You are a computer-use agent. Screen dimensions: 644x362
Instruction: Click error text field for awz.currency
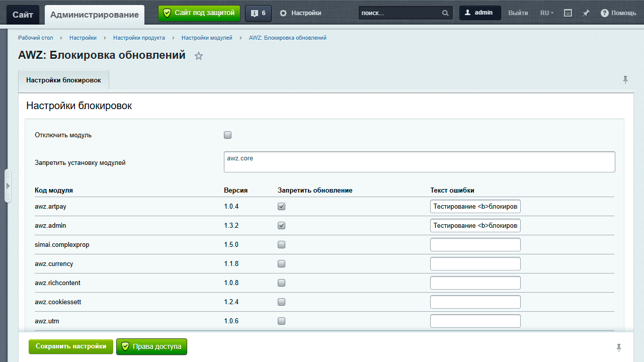coord(475,264)
